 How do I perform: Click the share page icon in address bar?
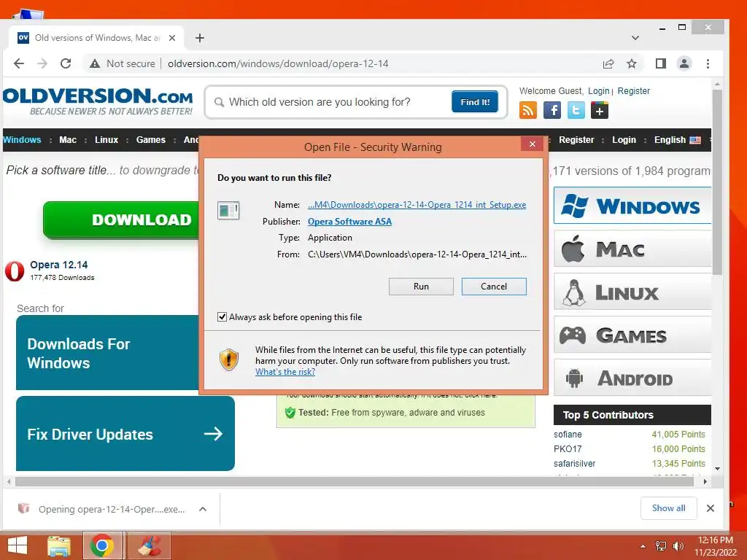click(x=608, y=63)
